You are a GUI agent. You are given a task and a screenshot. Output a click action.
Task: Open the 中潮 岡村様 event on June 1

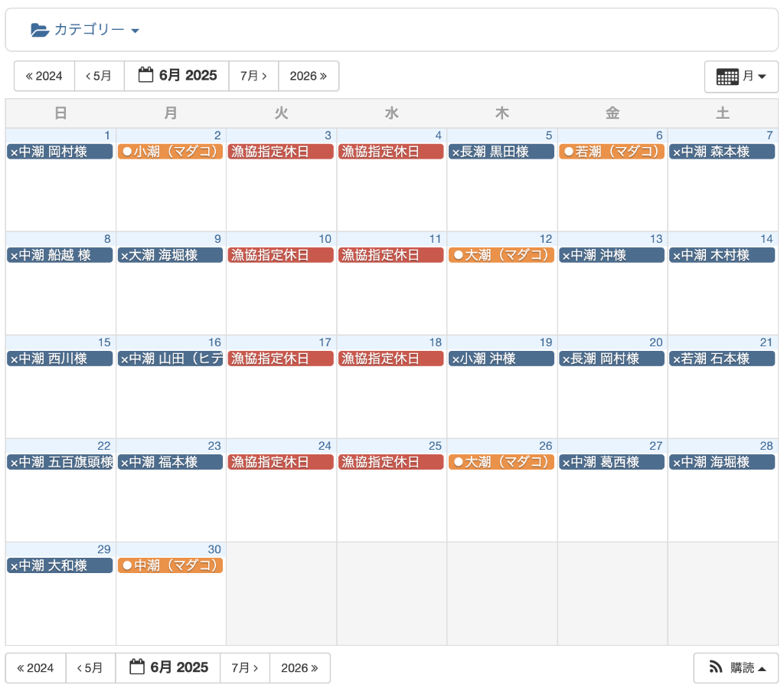[x=60, y=152]
